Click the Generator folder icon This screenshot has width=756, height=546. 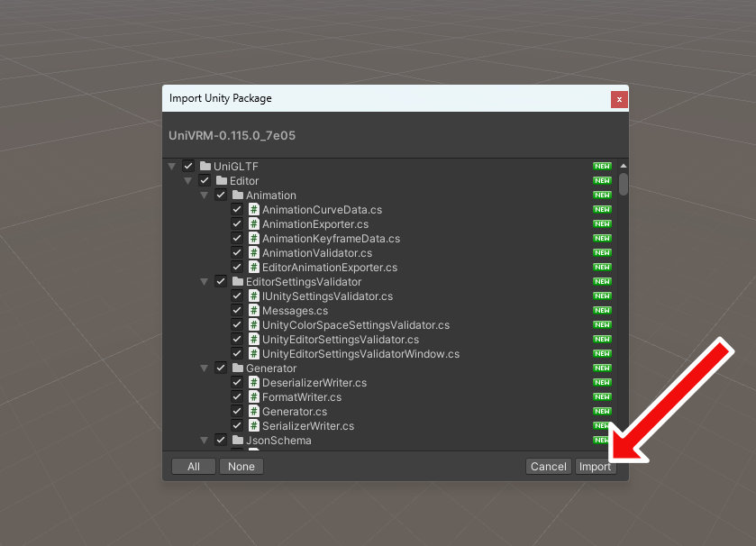click(238, 369)
